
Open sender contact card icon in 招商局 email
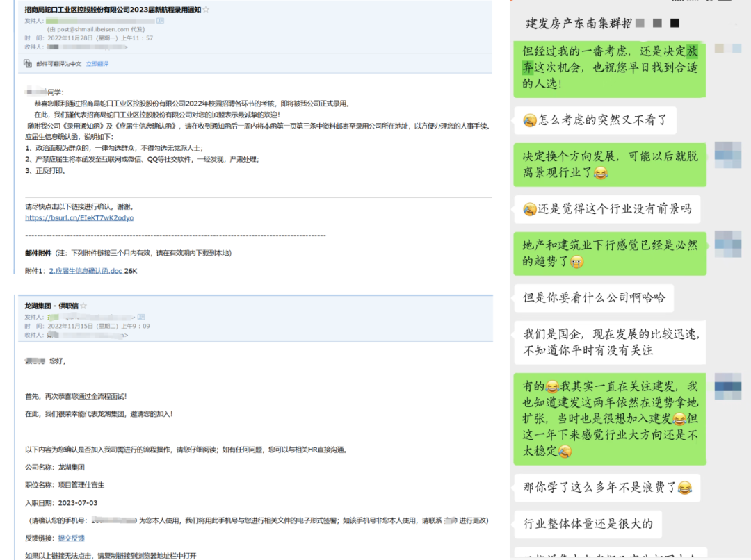point(161,21)
